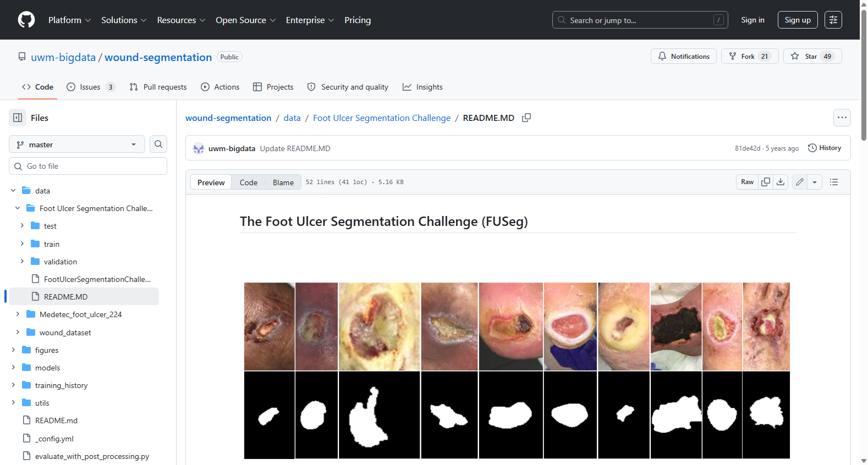Open commit 81de42d link
This screenshot has width=868, height=465.
(748, 148)
